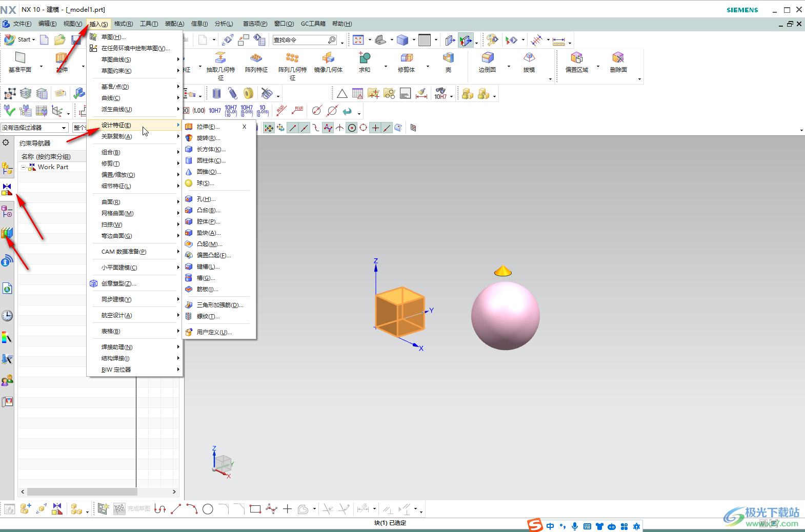Choose 长方体(K) from Design Feature submenu
This screenshot has height=532, width=805.
point(219,149)
